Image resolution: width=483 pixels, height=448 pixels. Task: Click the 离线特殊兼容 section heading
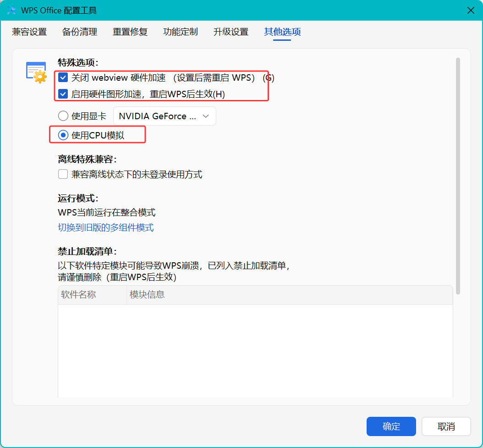click(87, 160)
